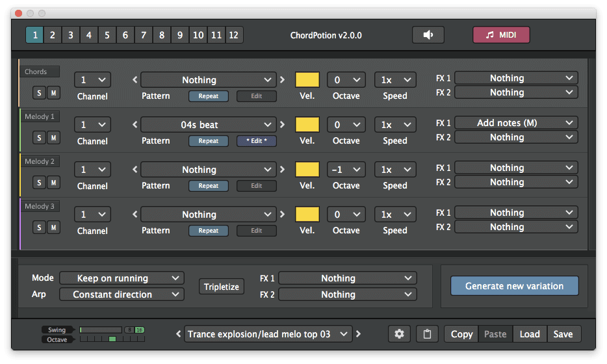Open the Chords Channel dropdown

[x=92, y=80]
